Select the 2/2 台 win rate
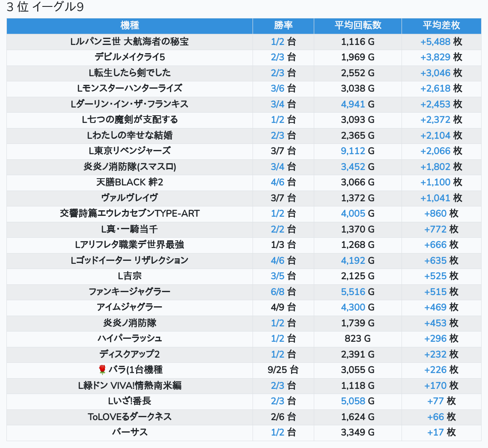The image size is (488, 448). pos(283,229)
